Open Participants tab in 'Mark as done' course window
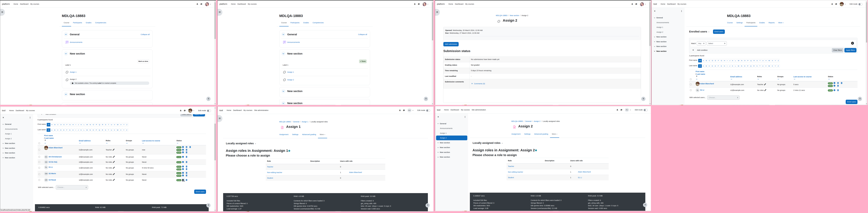 point(77,23)
